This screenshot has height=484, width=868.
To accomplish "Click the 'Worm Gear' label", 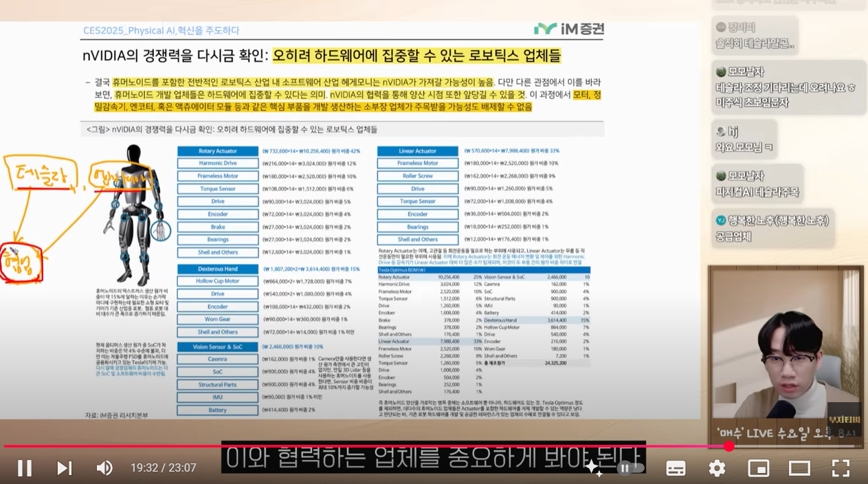I will pos(216,319).
